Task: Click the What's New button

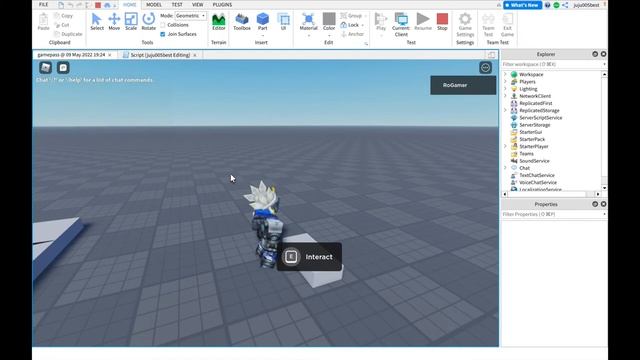Action: point(522,5)
